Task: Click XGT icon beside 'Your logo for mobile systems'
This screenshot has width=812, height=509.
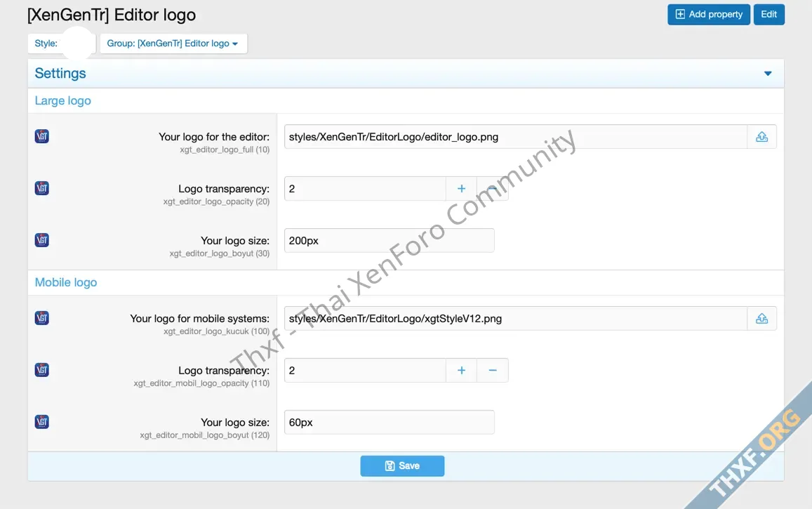Action: coord(42,318)
